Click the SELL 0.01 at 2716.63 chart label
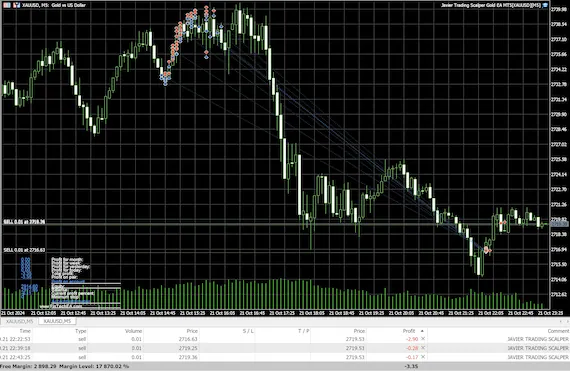Image resolution: width=570 pixels, height=371 pixels. [x=24, y=250]
